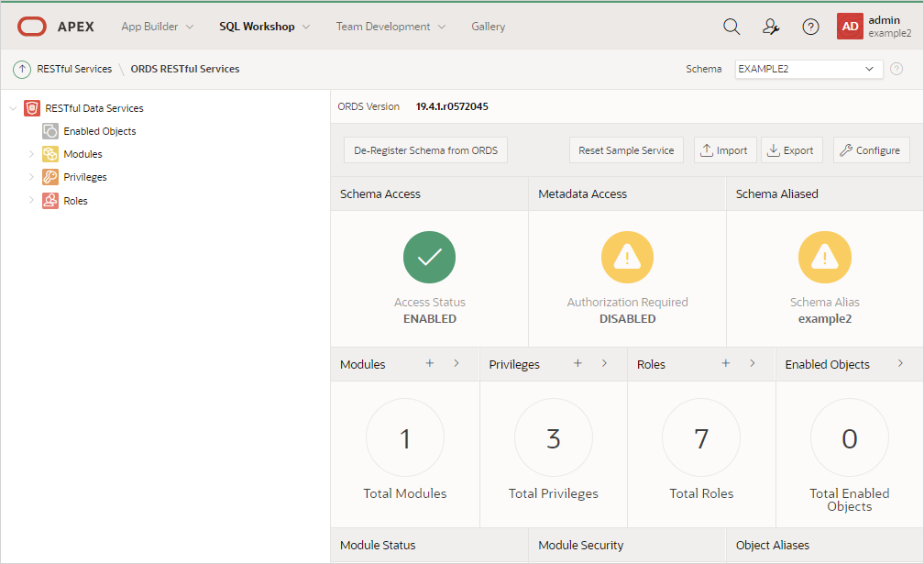
Task: Add a new privilege with plus icon
Action: [x=577, y=363]
